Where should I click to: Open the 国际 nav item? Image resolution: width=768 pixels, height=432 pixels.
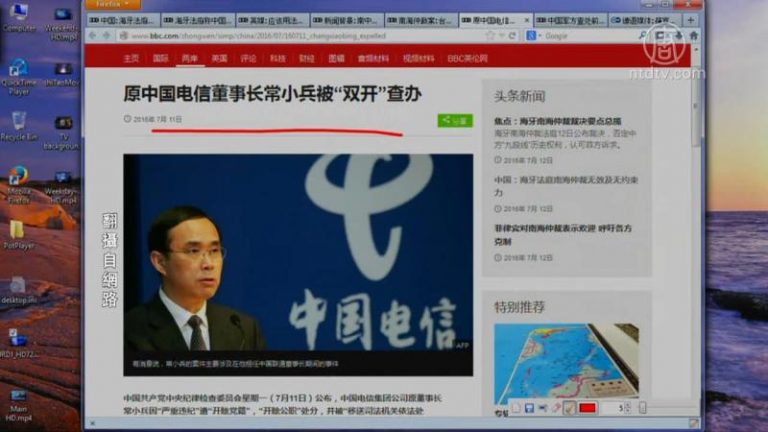[160, 58]
